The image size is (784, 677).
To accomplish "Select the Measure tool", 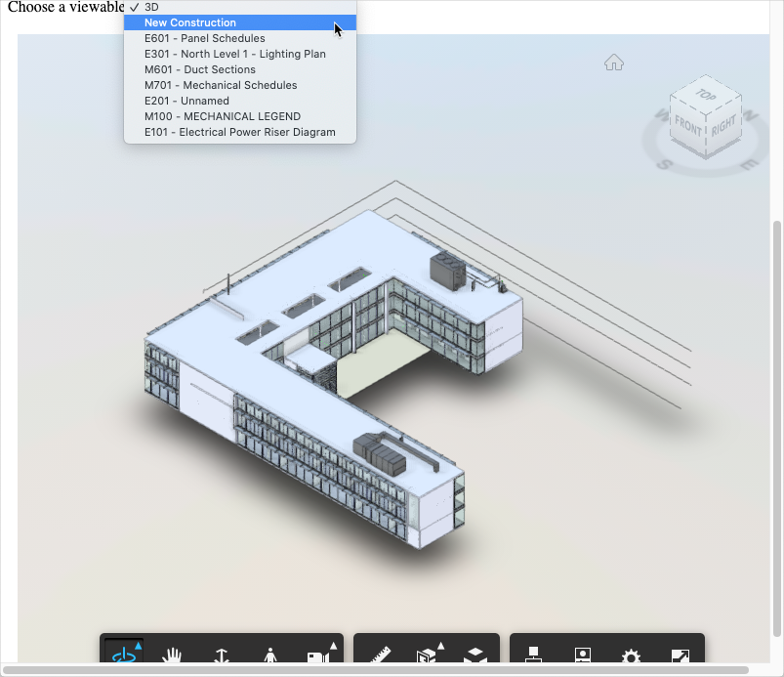I will point(381,656).
